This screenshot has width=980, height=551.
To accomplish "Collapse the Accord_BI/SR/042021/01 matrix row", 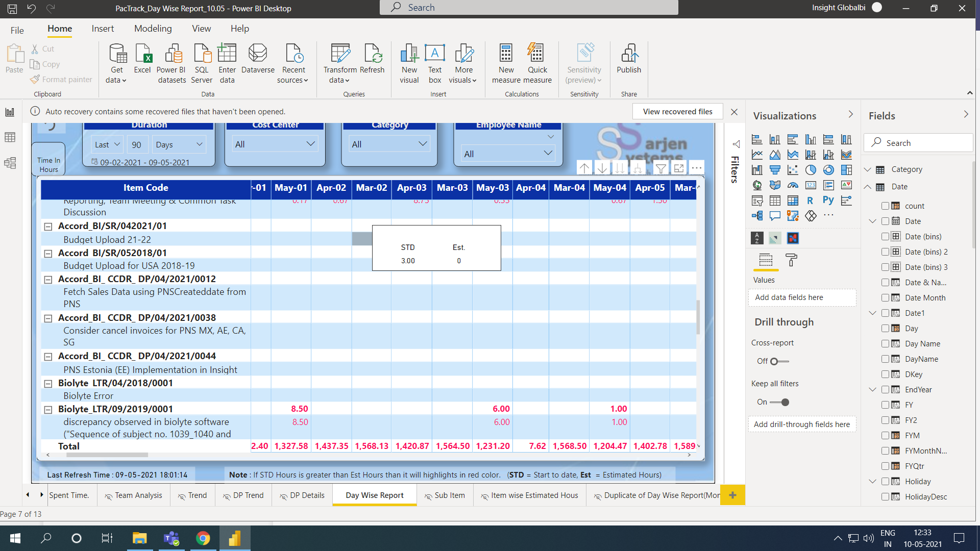I will tap(48, 227).
